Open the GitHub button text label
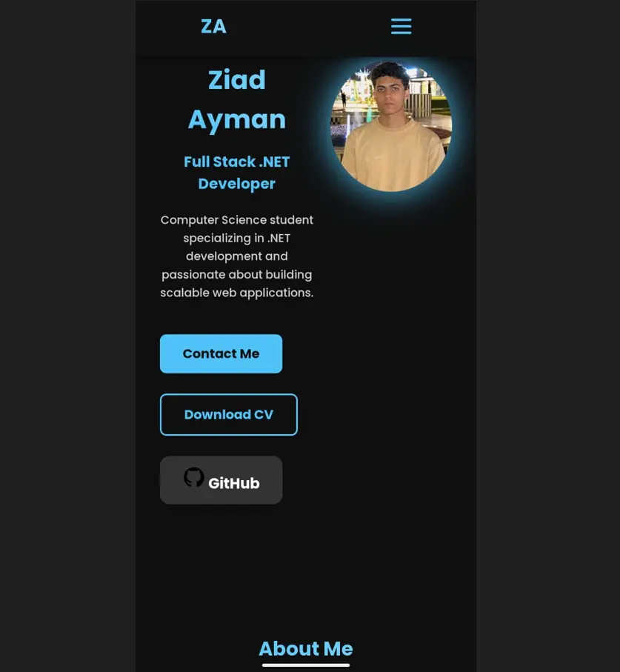This screenshot has height=672, width=620. pyautogui.click(x=234, y=483)
